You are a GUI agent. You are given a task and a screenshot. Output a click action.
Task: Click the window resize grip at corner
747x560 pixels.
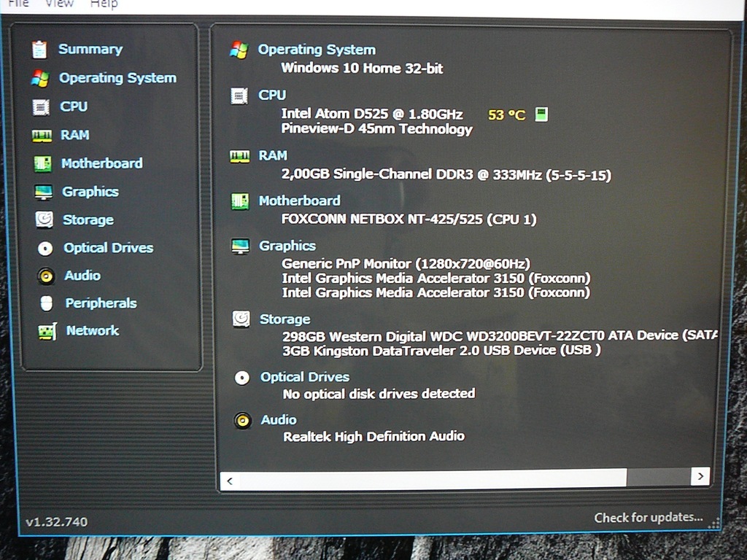point(713,524)
